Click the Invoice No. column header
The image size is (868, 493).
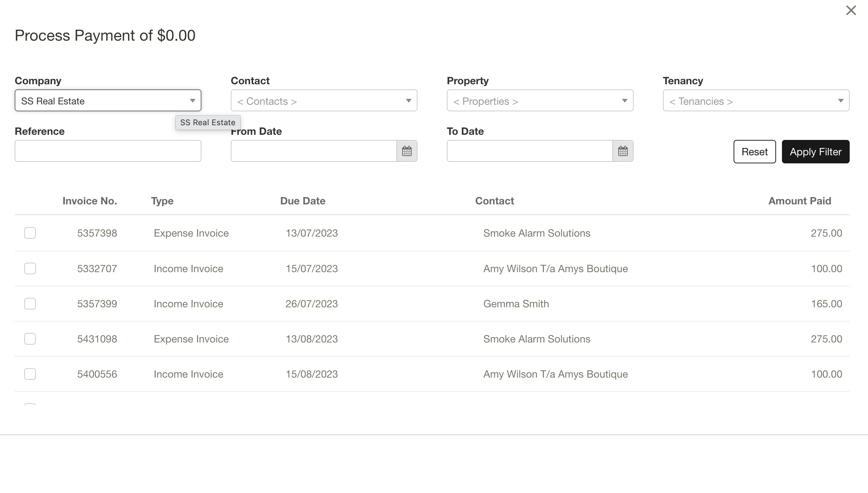pos(89,201)
